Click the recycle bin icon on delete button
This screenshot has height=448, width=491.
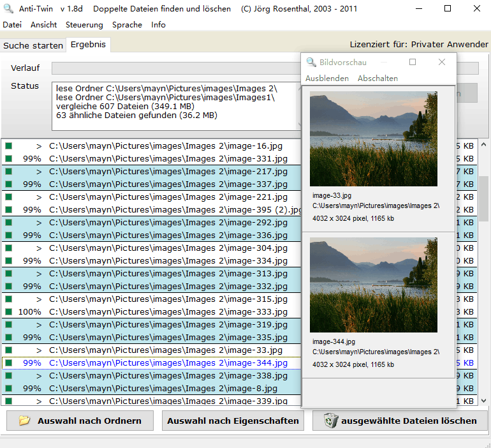tap(331, 421)
